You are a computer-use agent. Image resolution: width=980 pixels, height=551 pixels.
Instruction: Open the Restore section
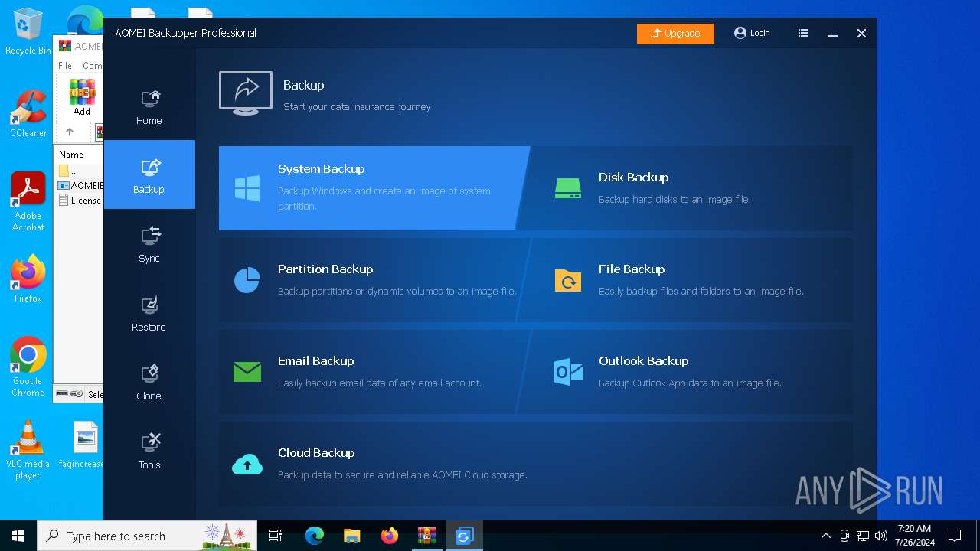click(x=149, y=312)
